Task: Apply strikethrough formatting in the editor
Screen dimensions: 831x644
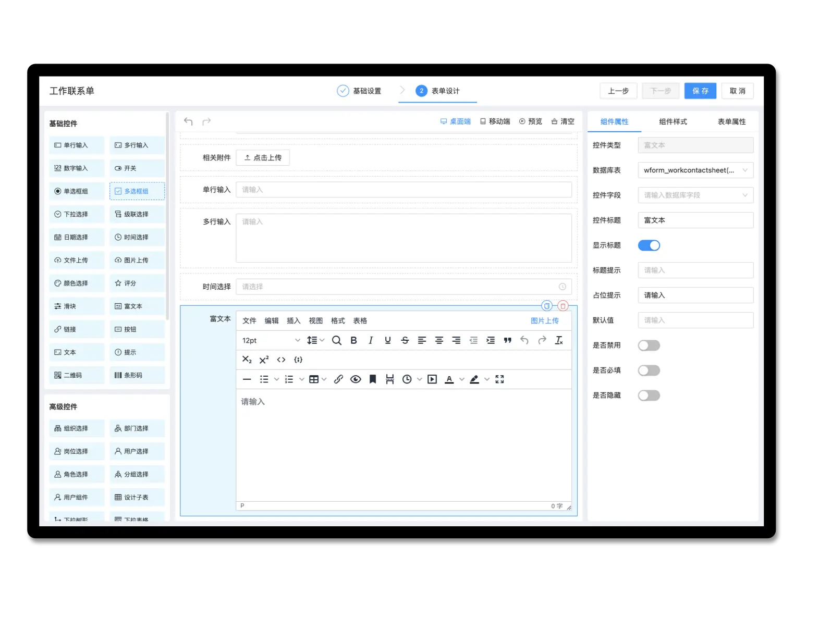Action: pos(405,340)
